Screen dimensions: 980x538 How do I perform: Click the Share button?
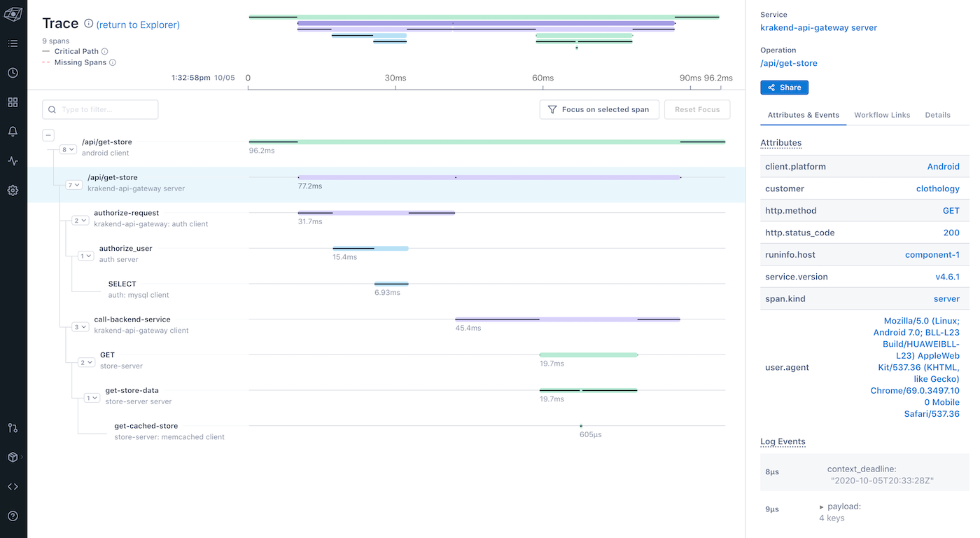(784, 87)
